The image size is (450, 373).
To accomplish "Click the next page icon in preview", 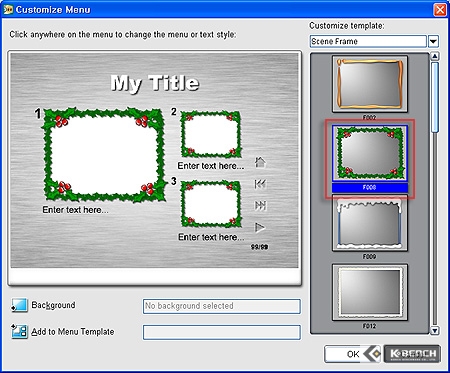I will [260, 205].
